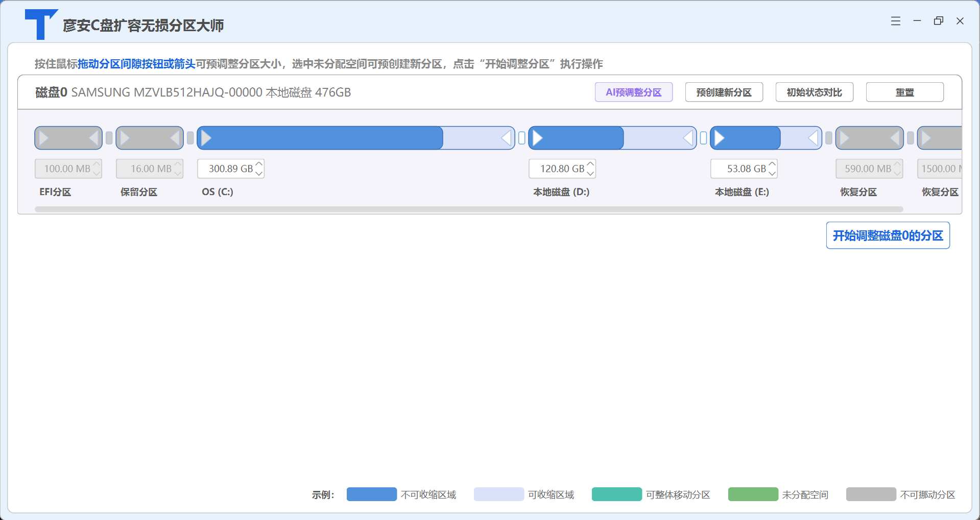Screen dimensions: 980x520
Task: Click the 拖动分区间隙按钮或箭头 blue hint text
Action: (x=136, y=64)
